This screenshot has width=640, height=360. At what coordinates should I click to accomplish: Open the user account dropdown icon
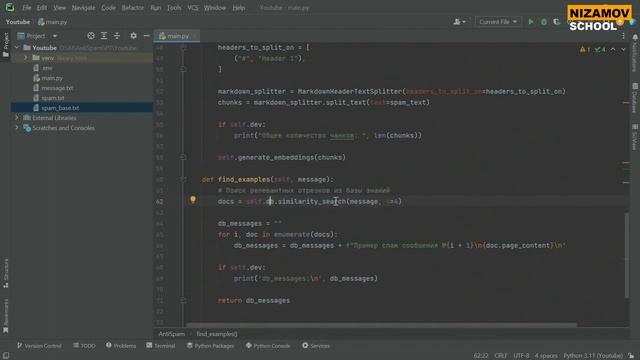pyautogui.click(x=459, y=22)
